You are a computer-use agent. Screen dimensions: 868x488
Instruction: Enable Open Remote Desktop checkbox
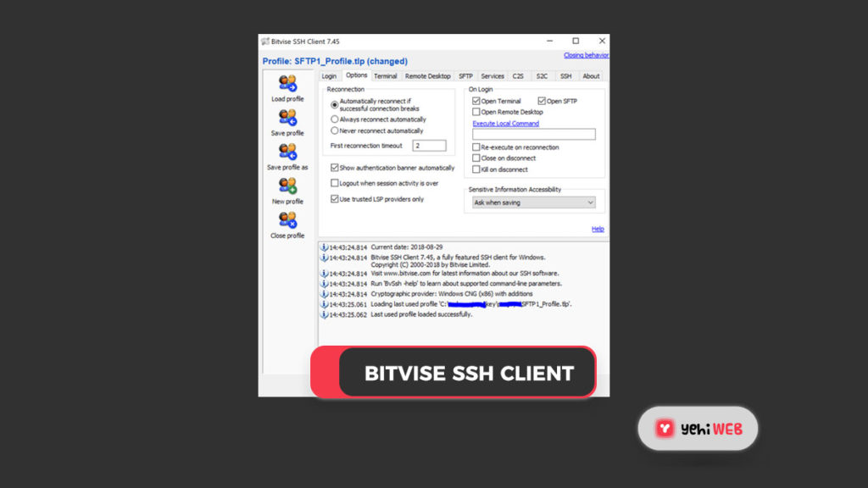(476, 112)
